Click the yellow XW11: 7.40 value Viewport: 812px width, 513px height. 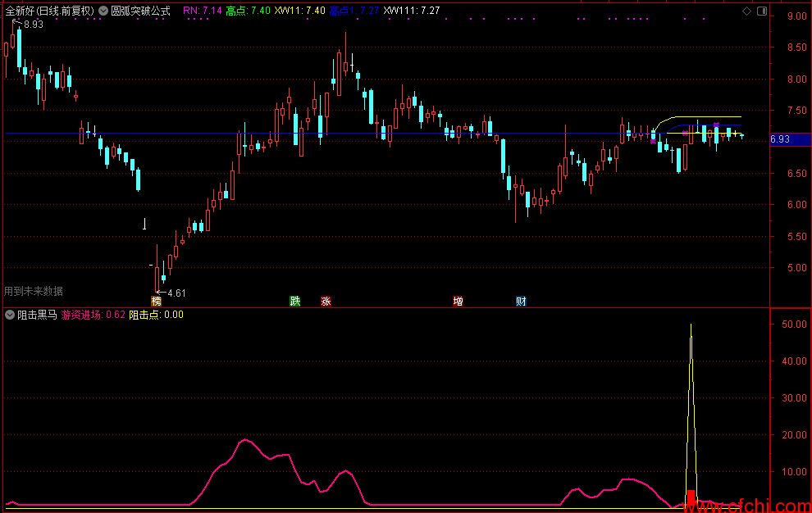click(x=300, y=11)
